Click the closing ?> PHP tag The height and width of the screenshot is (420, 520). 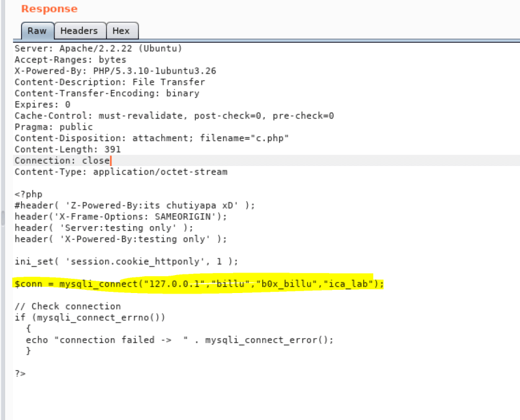[x=20, y=373]
